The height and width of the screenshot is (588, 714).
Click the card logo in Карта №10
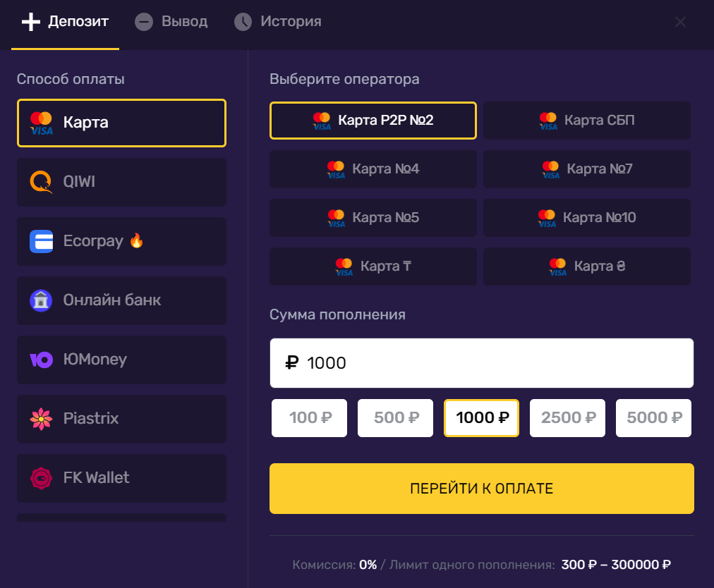click(546, 219)
